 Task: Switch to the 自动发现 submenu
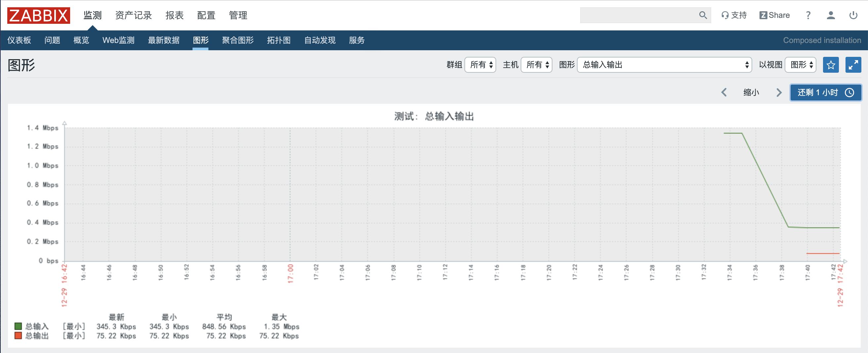coord(320,40)
